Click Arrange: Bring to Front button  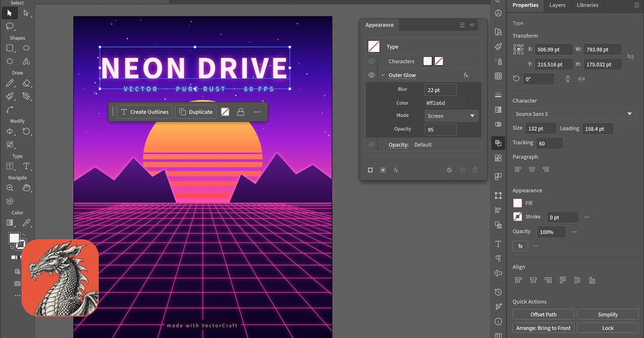pos(544,328)
